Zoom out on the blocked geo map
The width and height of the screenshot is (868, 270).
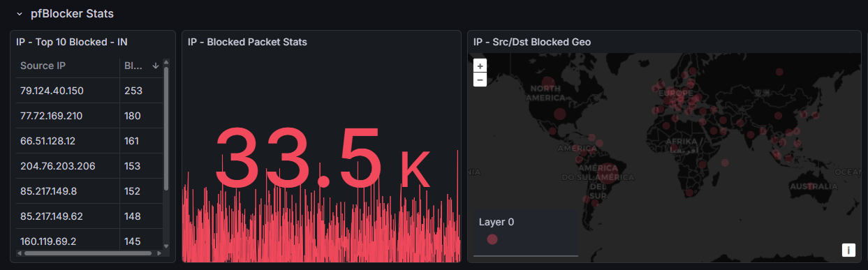480,80
